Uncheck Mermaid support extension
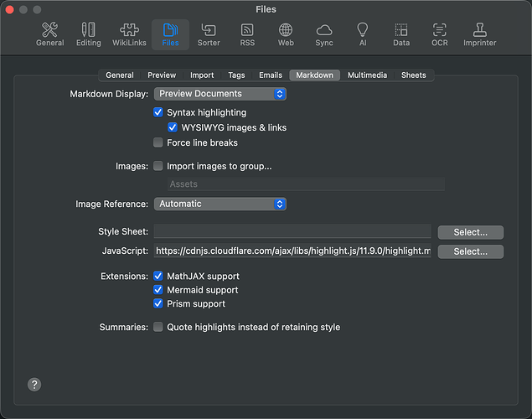Screen dimensions: 532x419 [x=158, y=290]
